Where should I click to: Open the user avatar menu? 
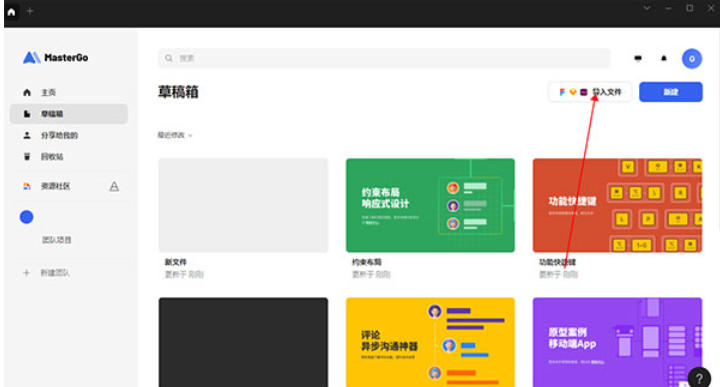[692, 59]
